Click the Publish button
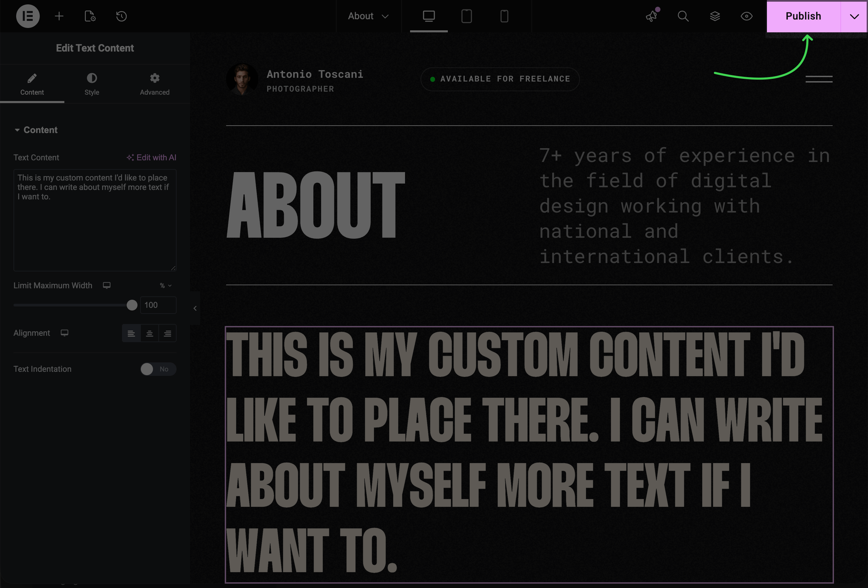This screenshot has width=868, height=588. pyautogui.click(x=803, y=16)
